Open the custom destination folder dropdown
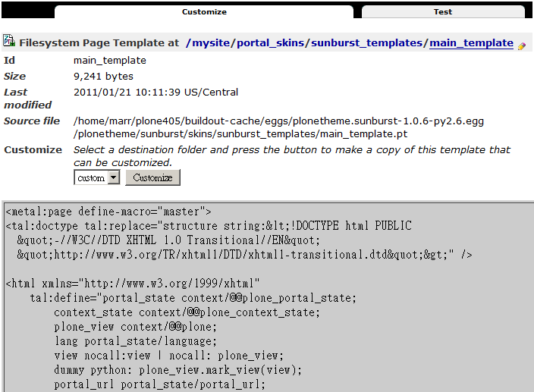Viewport: 534px width, 392px height. pyautogui.click(x=97, y=177)
